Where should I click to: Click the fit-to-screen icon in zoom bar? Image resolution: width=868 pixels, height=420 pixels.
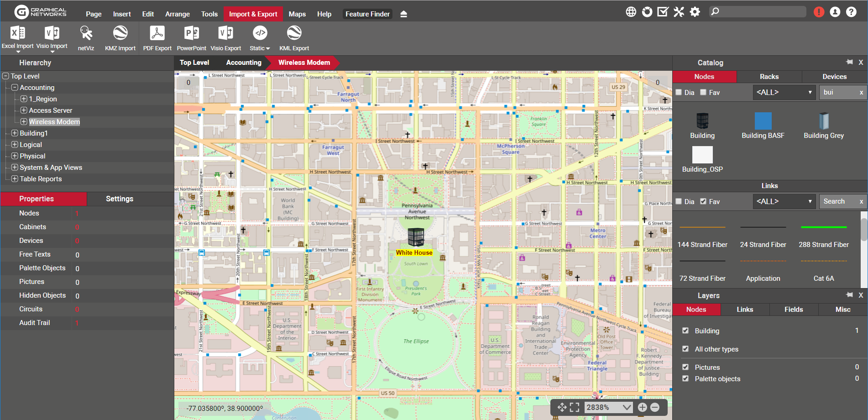(x=575, y=407)
